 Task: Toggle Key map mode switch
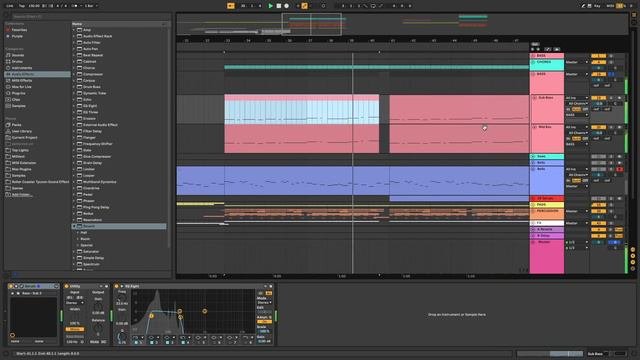(x=597, y=6)
